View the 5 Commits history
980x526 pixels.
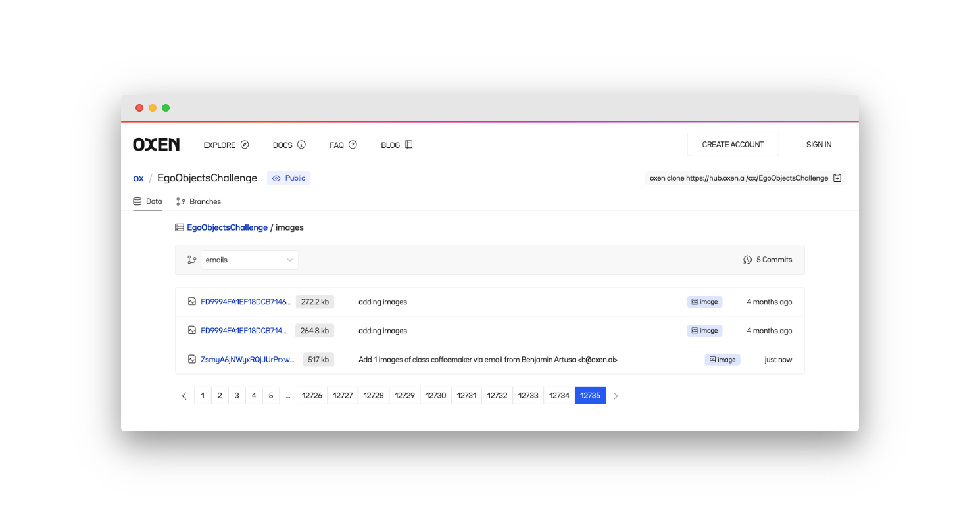[768, 260]
